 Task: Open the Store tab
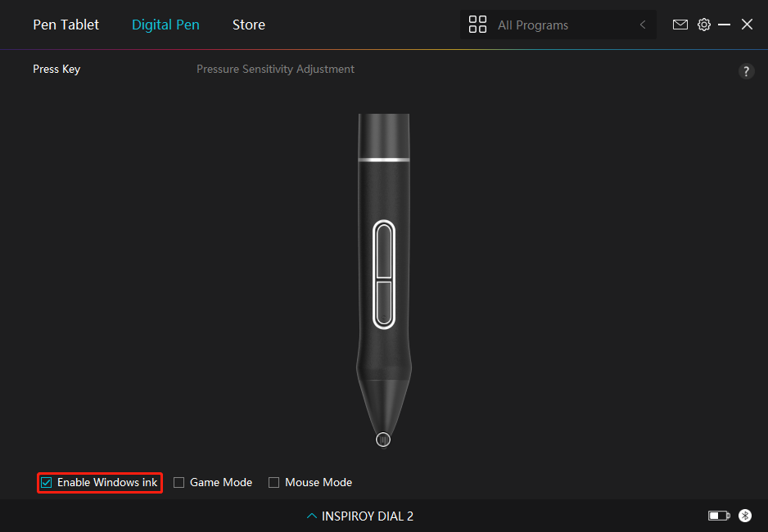click(x=249, y=25)
